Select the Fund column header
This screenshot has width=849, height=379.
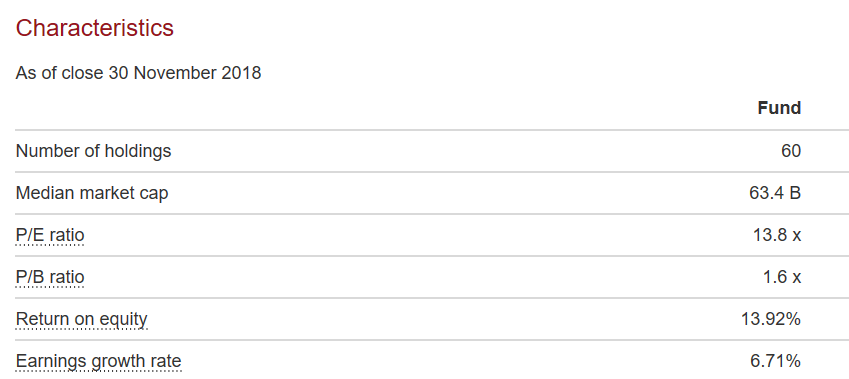pos(779,108)
